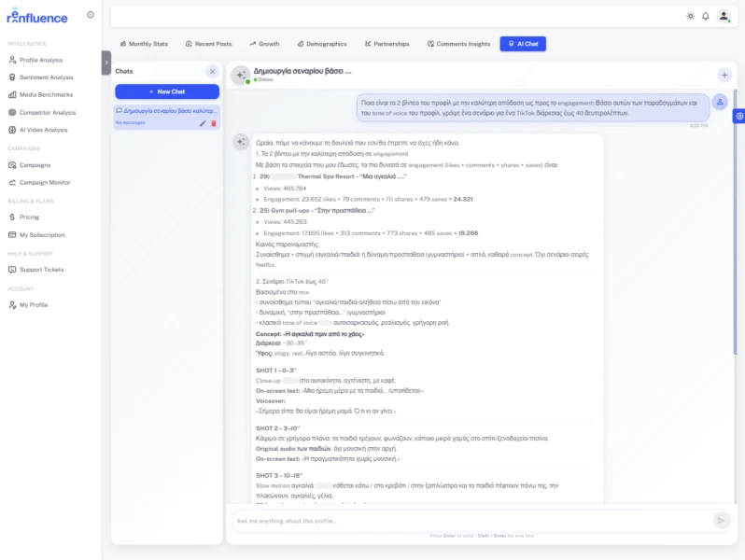Collapse the sidebar using the top circle icon
745x560 pixels.
click(91, 14)
